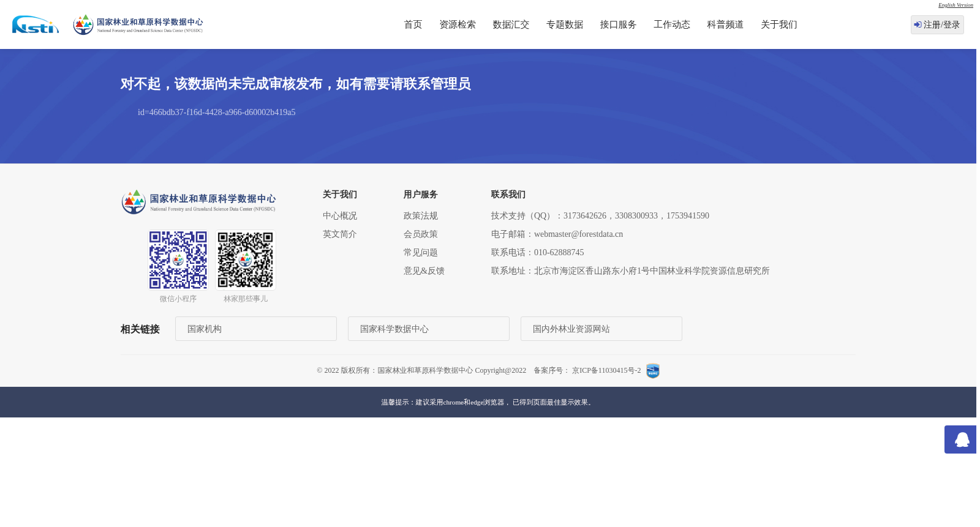Click the 对不起 error message heading
The width and height of the screenshot is (980, 527).
click(296, 84)
